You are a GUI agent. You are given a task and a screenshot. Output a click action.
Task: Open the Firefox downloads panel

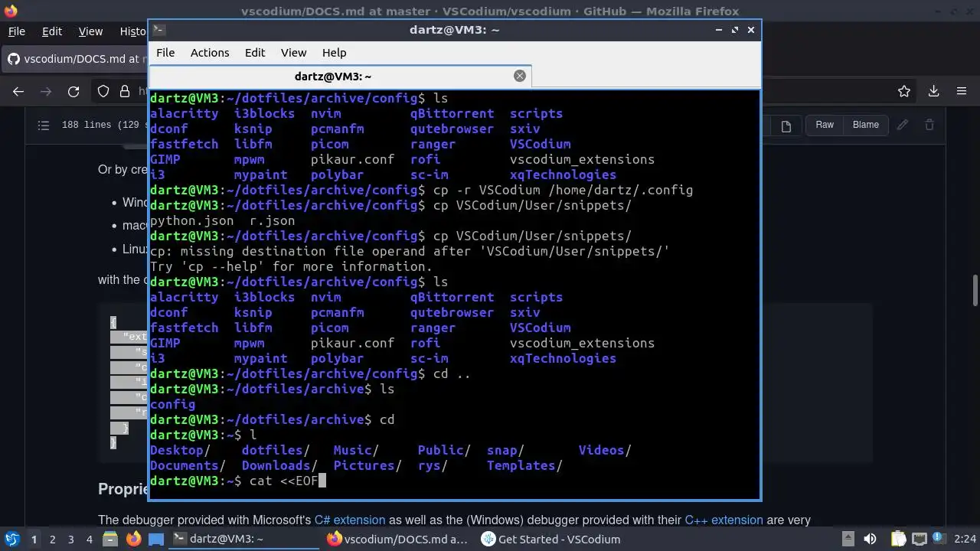[933, 91]
